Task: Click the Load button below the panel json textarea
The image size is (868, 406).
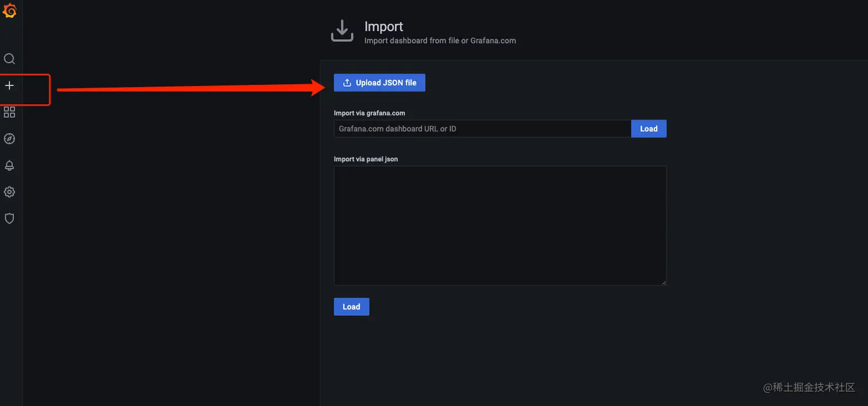Action: coord(351,307)
